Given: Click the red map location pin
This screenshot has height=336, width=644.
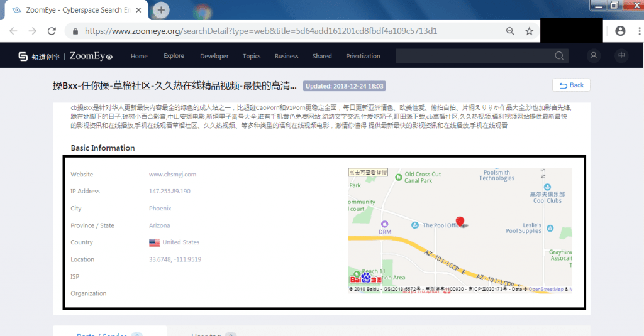Looking at the screenshot, I should (x=460, y=222).
